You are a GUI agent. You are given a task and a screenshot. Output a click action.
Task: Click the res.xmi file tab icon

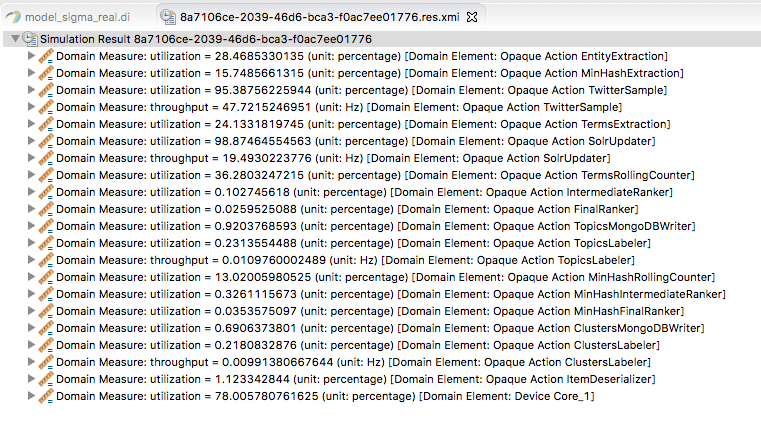tap(168, 17)
